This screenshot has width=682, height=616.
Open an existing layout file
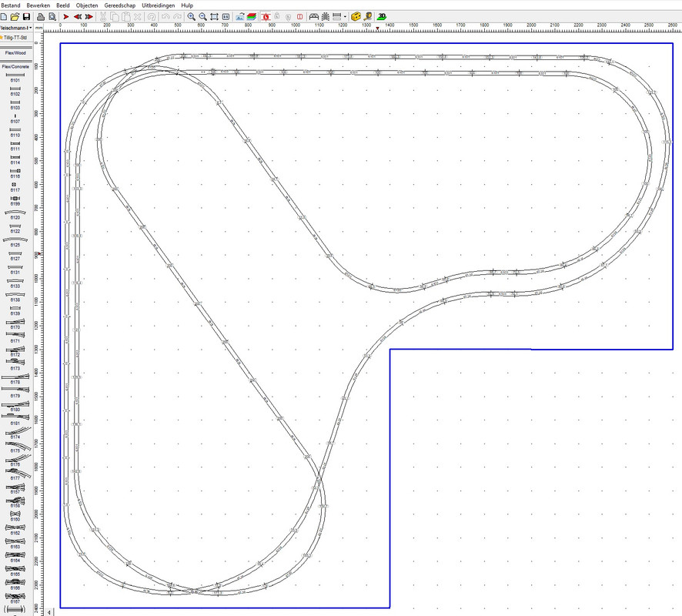point(15,16)
